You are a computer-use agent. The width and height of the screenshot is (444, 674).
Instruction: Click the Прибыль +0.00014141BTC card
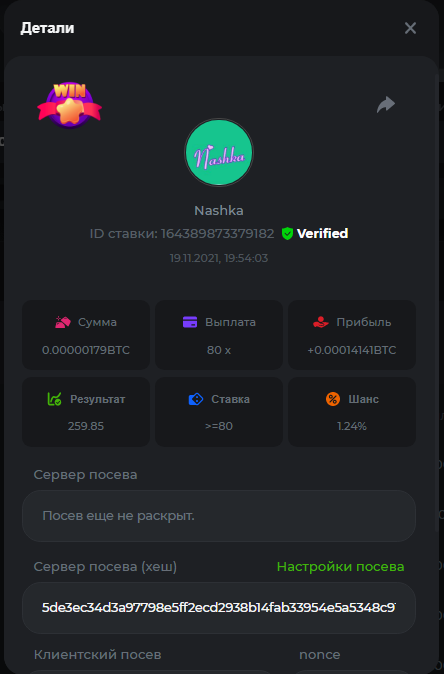[x=352, y=335]
